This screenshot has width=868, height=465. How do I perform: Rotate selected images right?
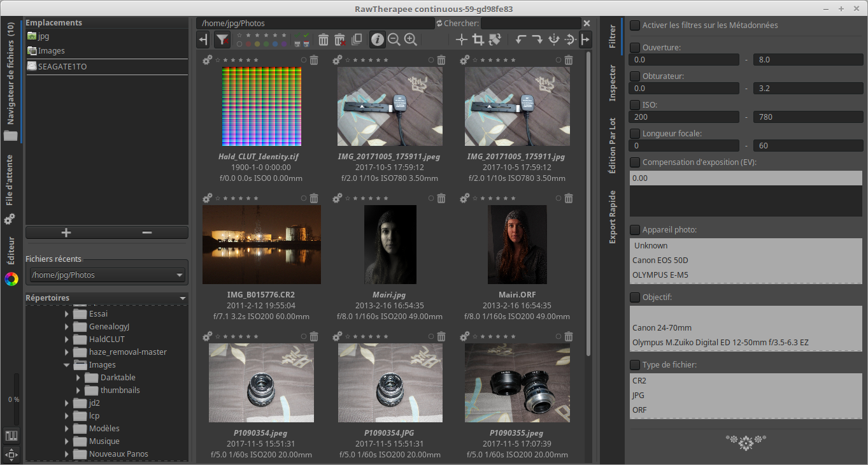click(x=537, y=40)
